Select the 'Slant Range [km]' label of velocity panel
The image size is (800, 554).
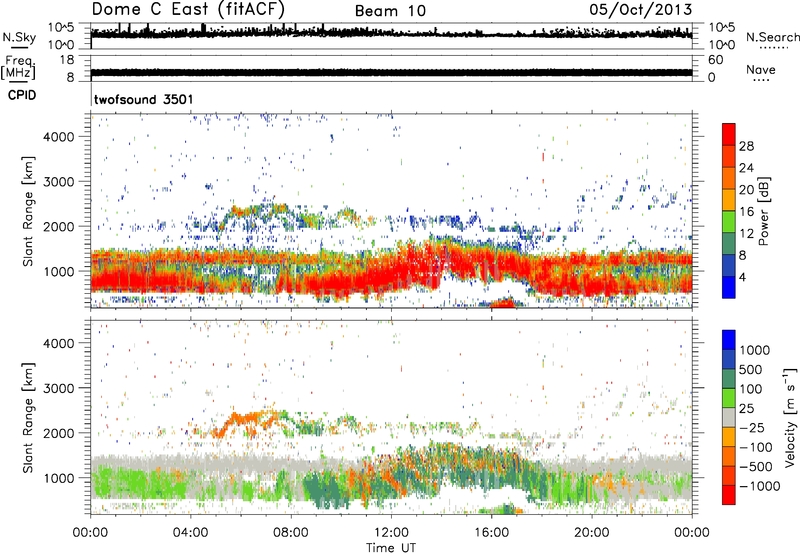28,418
